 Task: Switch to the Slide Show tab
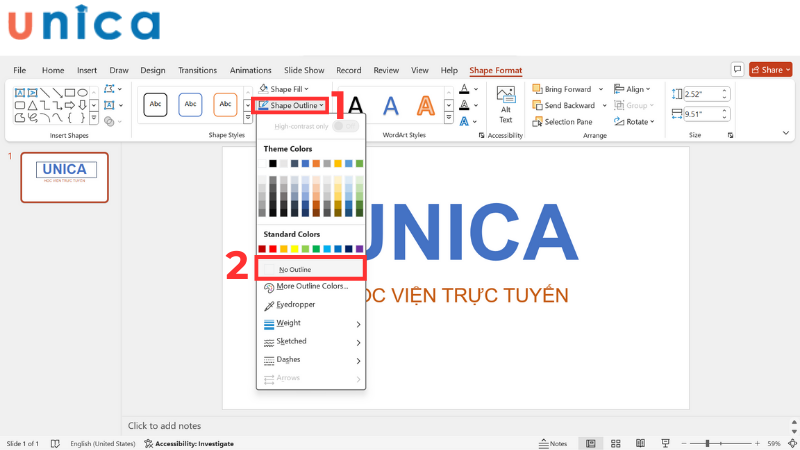(x=304, y=70)
